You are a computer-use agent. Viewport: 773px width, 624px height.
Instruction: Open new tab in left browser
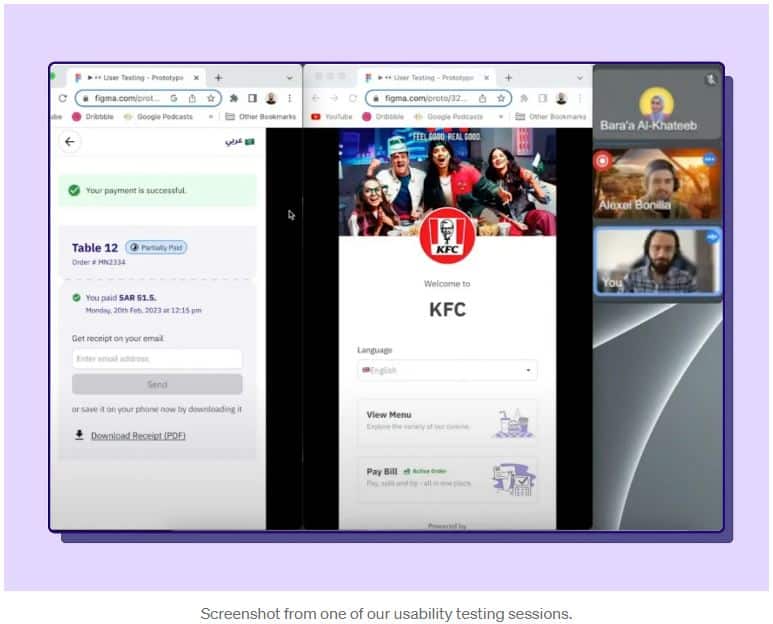219,78
